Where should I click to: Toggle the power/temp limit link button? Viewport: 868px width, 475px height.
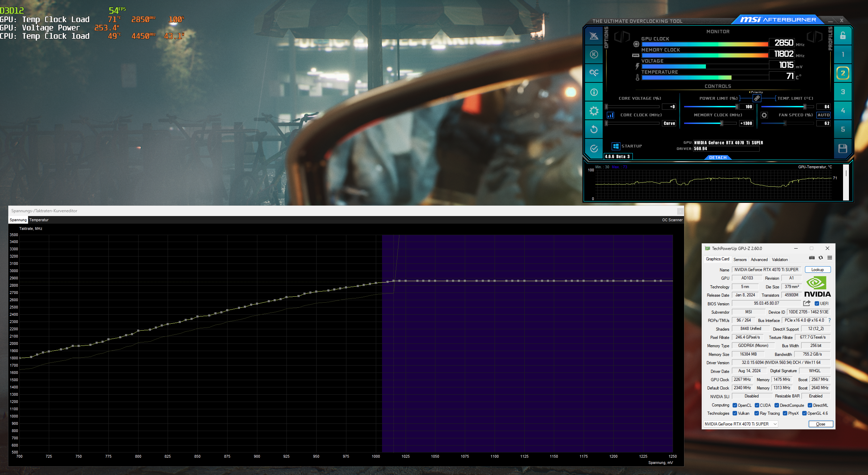click(x=757, y=98)
